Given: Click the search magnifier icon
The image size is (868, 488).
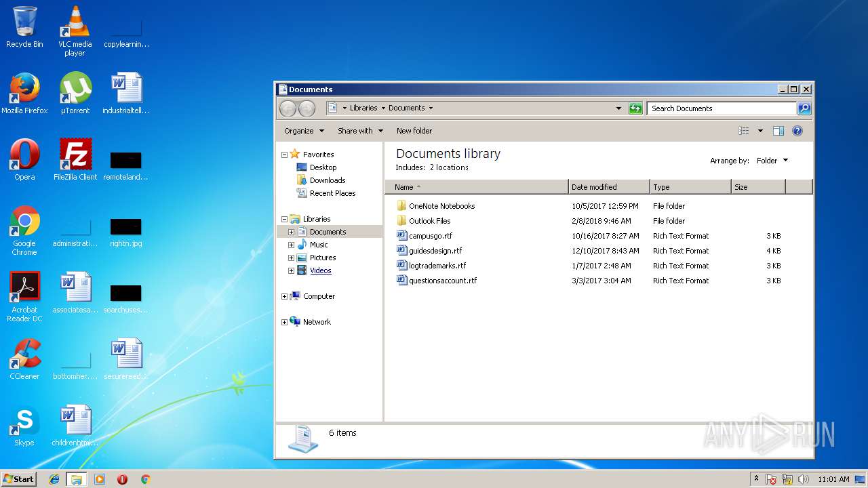Looking at the screenshot, I should click(804, 108).
